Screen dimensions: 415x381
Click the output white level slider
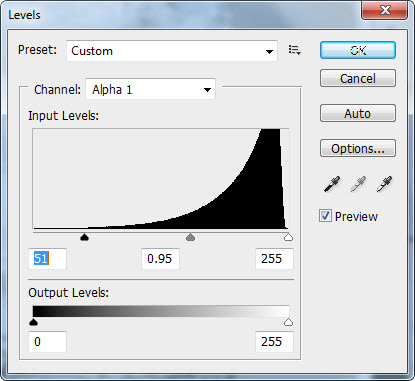288,322
